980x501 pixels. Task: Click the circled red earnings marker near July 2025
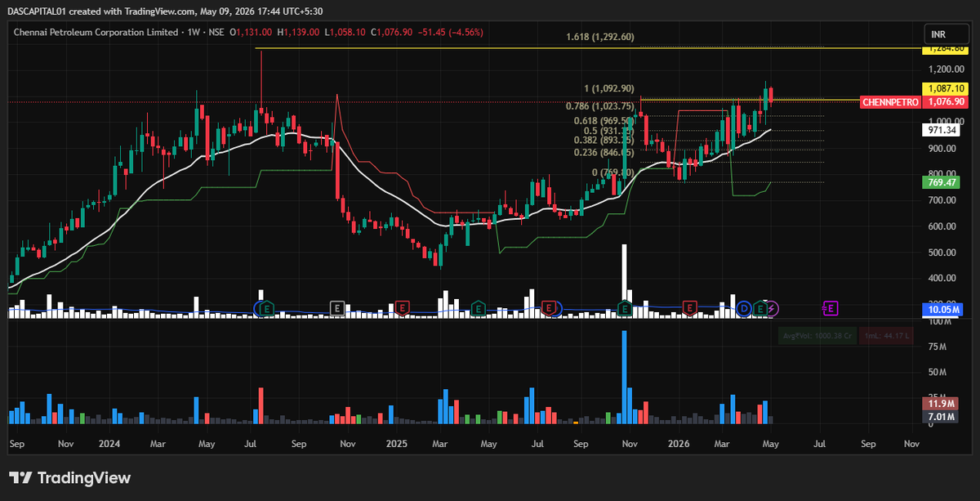(x=550, y=308)
